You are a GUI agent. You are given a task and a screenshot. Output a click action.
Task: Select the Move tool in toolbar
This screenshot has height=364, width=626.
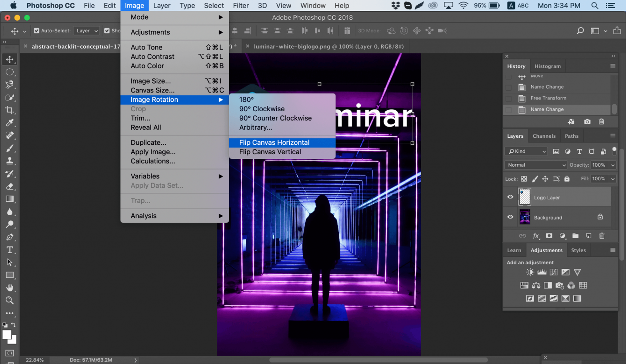pyautogui.click(x=9, y=59)
